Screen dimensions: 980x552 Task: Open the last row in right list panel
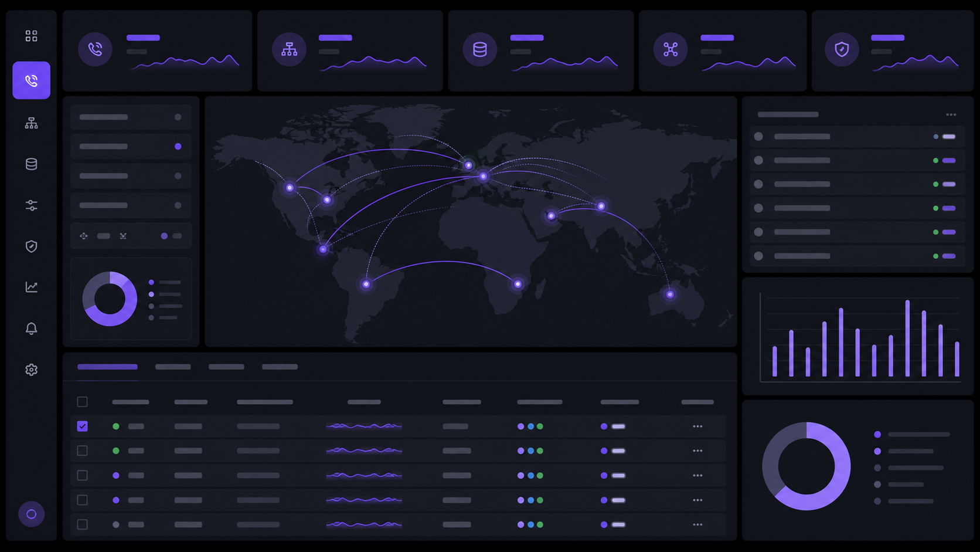point(857,256)
